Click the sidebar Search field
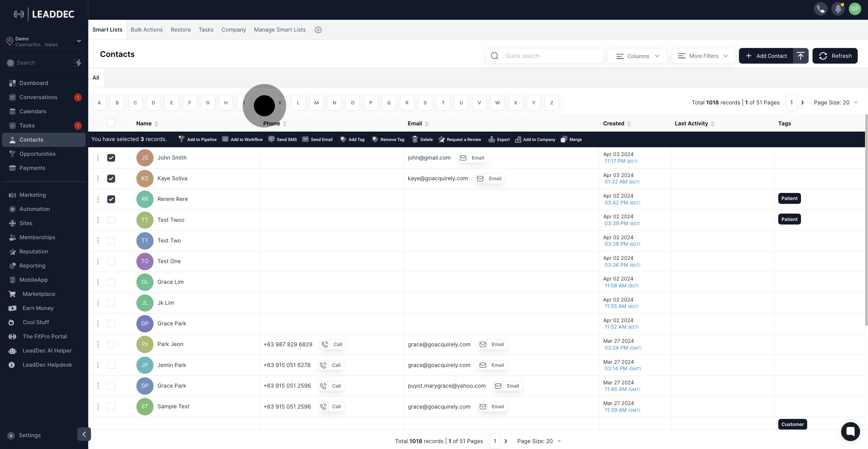Viewport: 868px width, 449px height. point(44,63)
